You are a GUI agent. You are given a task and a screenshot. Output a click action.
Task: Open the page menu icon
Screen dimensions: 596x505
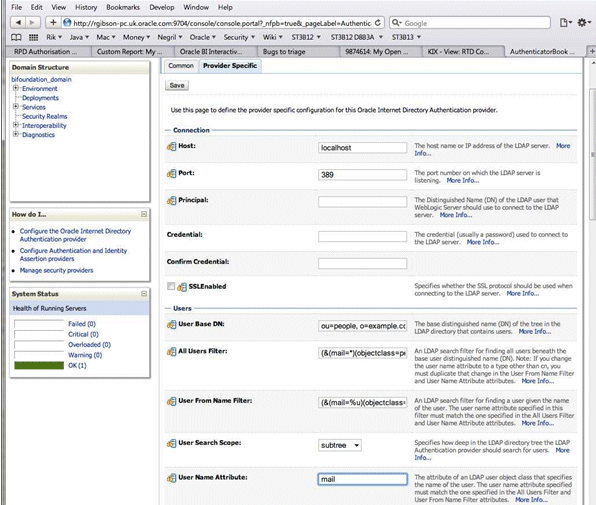tap(565, 23)
